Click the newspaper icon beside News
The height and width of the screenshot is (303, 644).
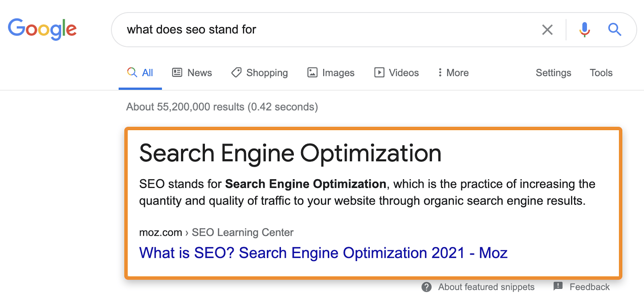point(177,73)
